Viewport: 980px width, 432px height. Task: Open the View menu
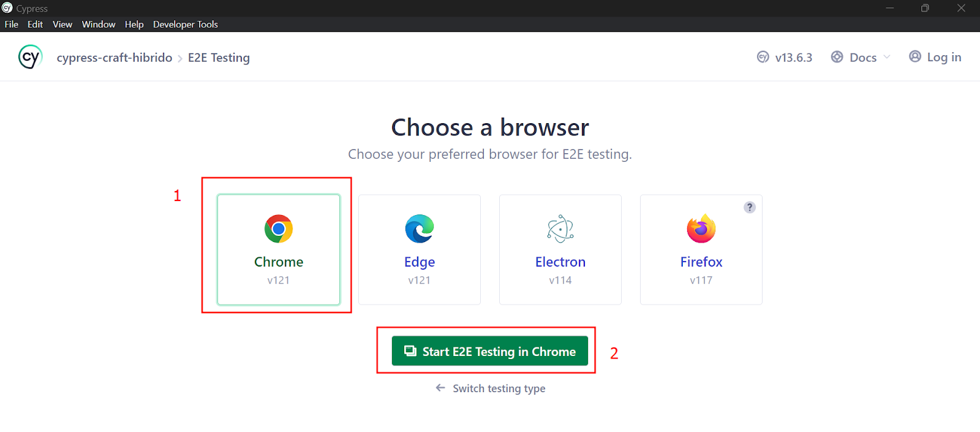pos(62,25)
